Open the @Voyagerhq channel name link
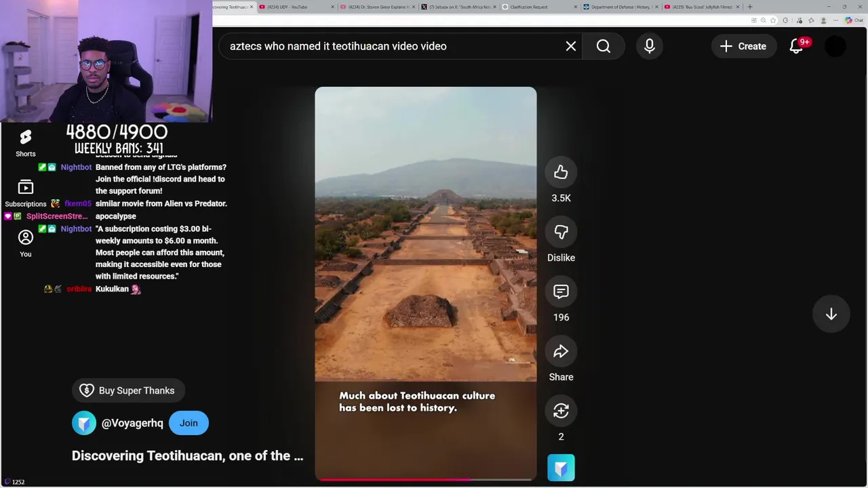868x488 pixels. [x=132, y=423]
